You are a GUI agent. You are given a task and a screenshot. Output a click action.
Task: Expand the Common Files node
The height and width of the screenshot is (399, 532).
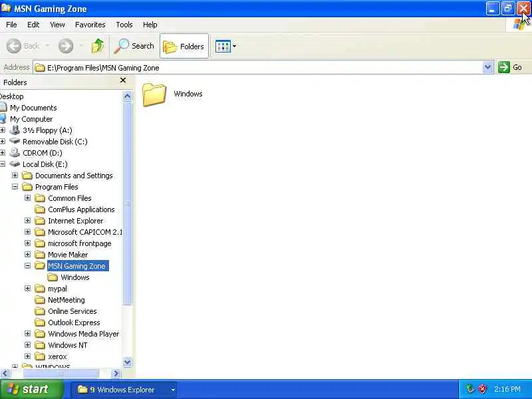(x=27, y=198)
